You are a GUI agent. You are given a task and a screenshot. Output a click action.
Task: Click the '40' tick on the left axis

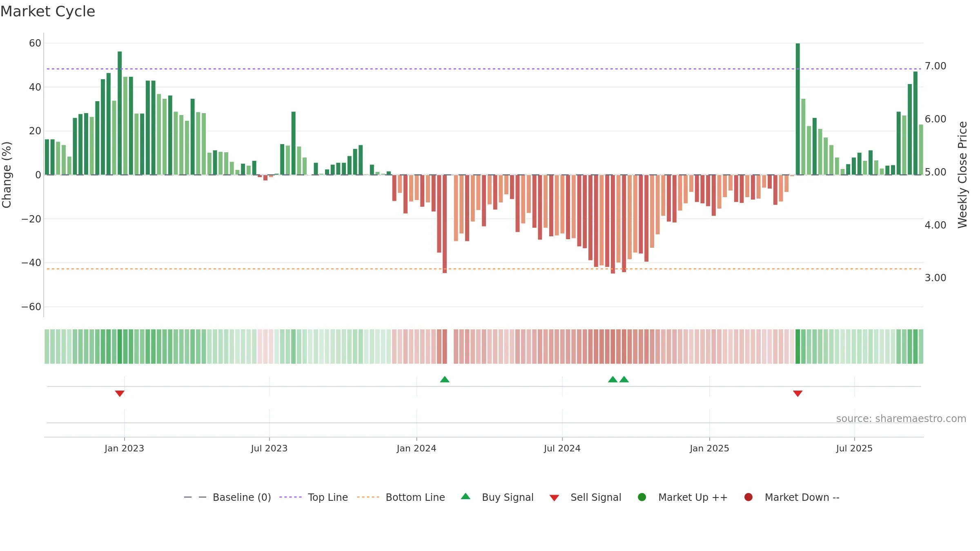point(35,87)
